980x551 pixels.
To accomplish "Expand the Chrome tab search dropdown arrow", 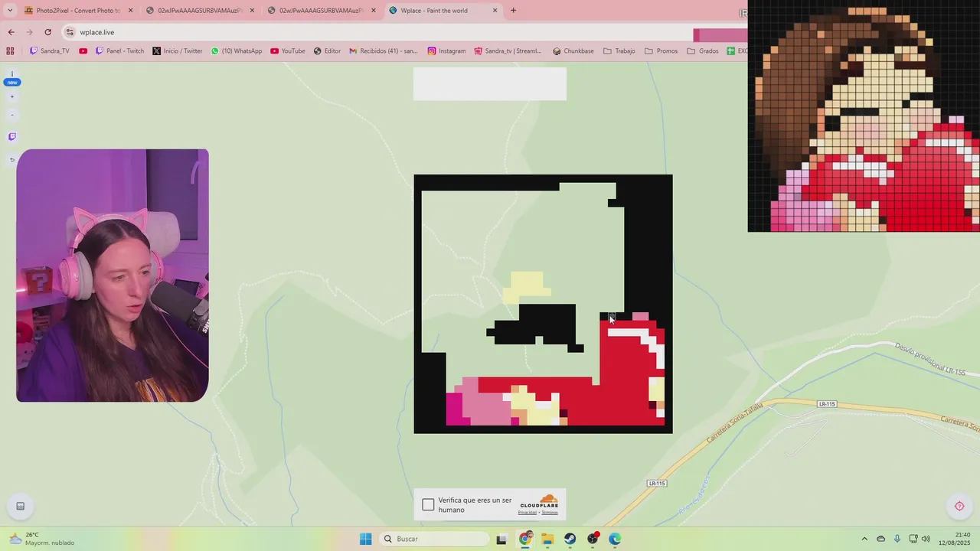I will click(x=10, y=11).
